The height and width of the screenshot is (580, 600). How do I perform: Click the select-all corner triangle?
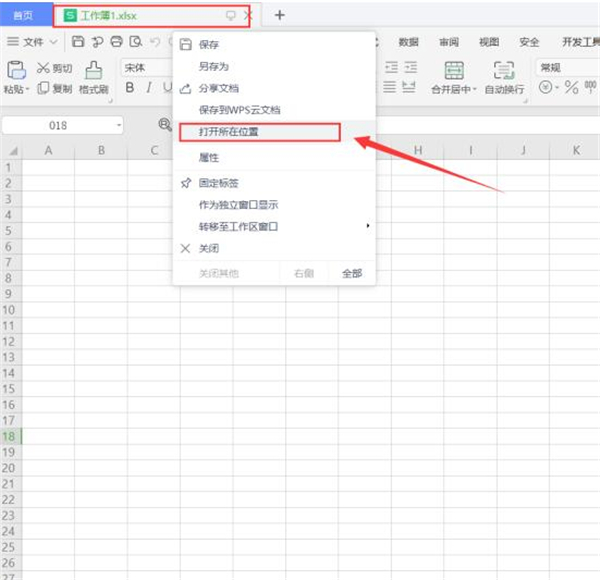pyautogui.click(x=13, y=151)
